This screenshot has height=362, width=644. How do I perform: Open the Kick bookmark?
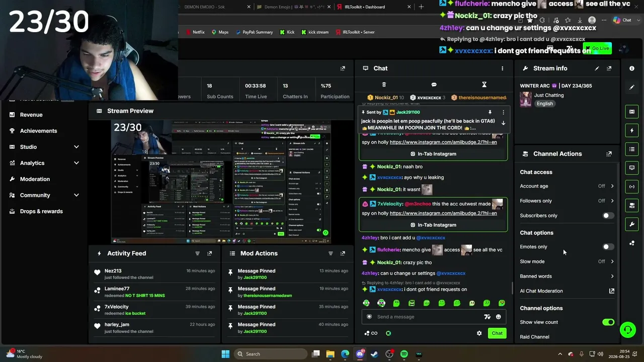coord(287,32)
